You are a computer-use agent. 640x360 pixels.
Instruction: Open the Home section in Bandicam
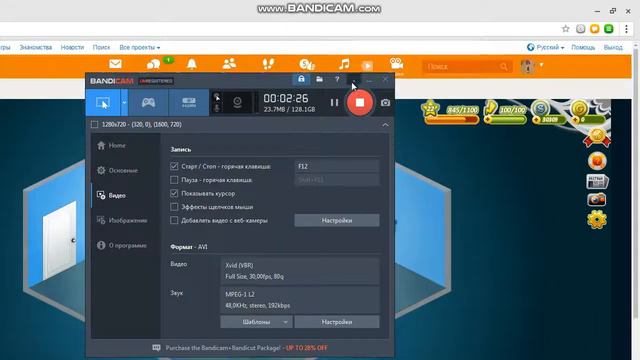[111, 146]
